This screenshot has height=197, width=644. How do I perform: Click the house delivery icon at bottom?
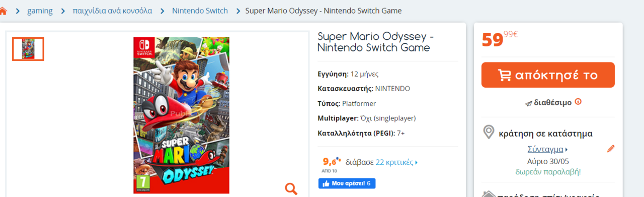click(488, 194)
